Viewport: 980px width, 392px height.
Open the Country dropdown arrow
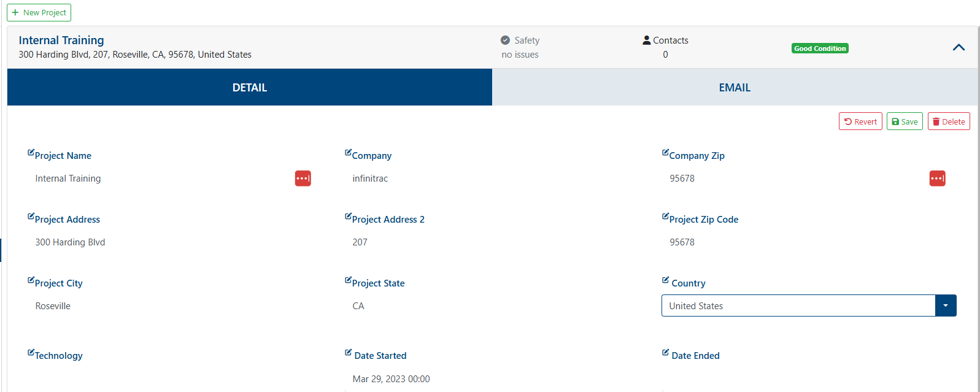point(946,306)
